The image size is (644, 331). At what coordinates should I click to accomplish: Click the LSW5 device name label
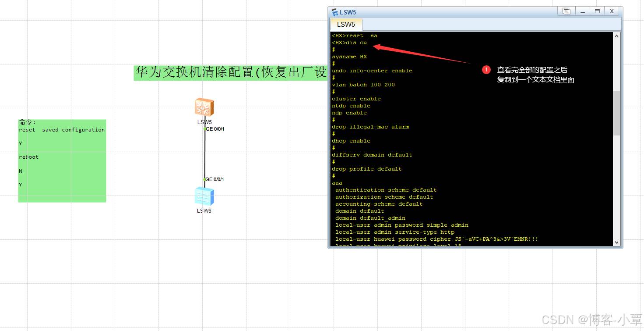[x=204, y=122]
